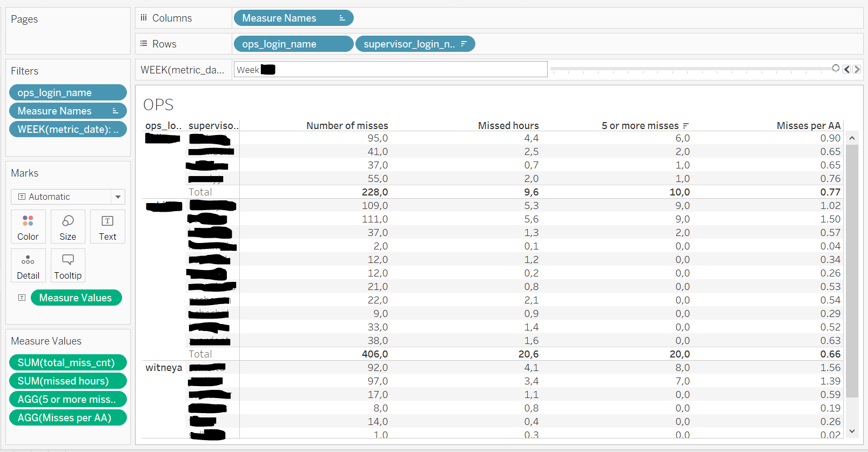Click Misses per AA total 0.77
This screenshot has height=452, width=868.
pyautogui.click(x=830, y=192)
